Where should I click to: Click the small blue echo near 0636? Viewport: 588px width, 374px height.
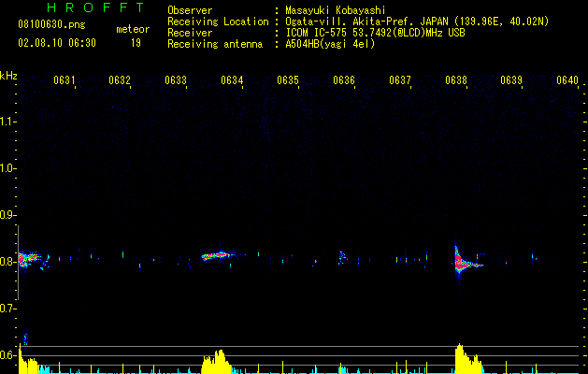[342, 257]
